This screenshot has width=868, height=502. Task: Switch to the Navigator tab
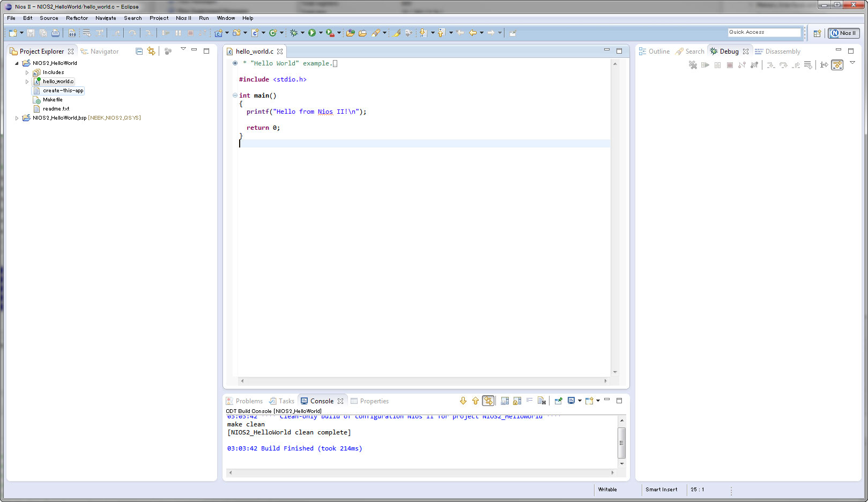[x=100, y=51]
